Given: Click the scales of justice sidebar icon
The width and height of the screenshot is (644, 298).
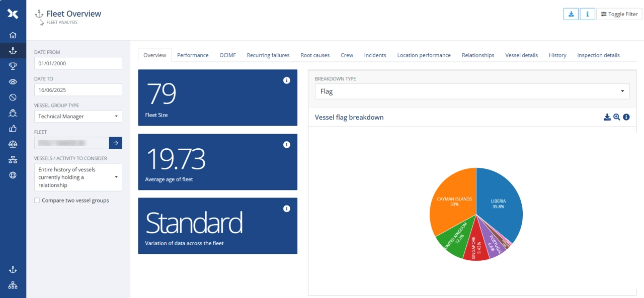Looking at the screenshot, I should (x=13, y=144).
